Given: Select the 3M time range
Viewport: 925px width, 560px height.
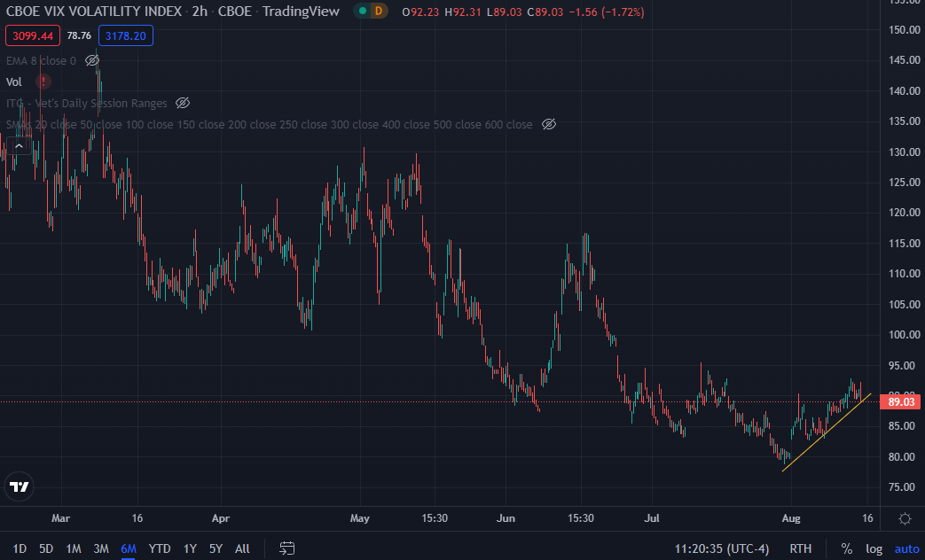Looking at the screenshot, I should 101,548.
